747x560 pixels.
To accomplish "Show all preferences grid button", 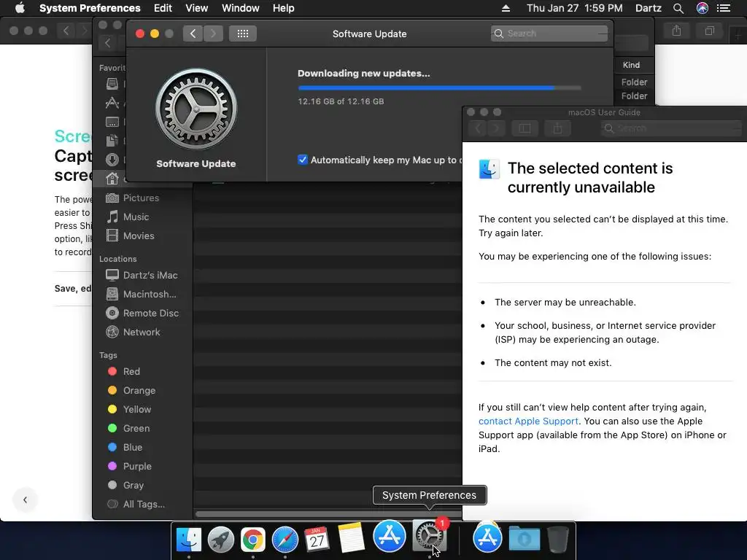I will [242, 34].
